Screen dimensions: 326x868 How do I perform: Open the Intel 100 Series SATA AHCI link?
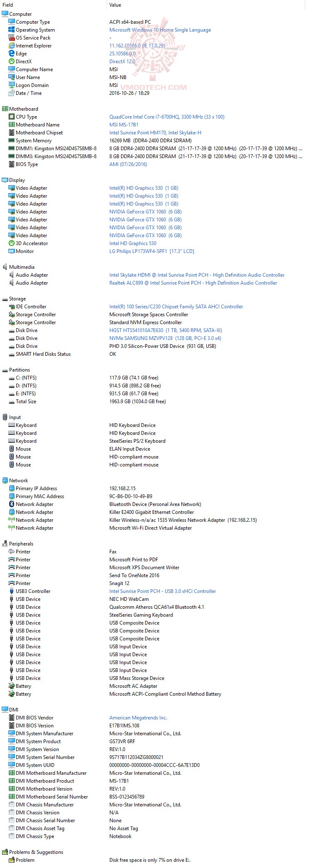(176, 307)
